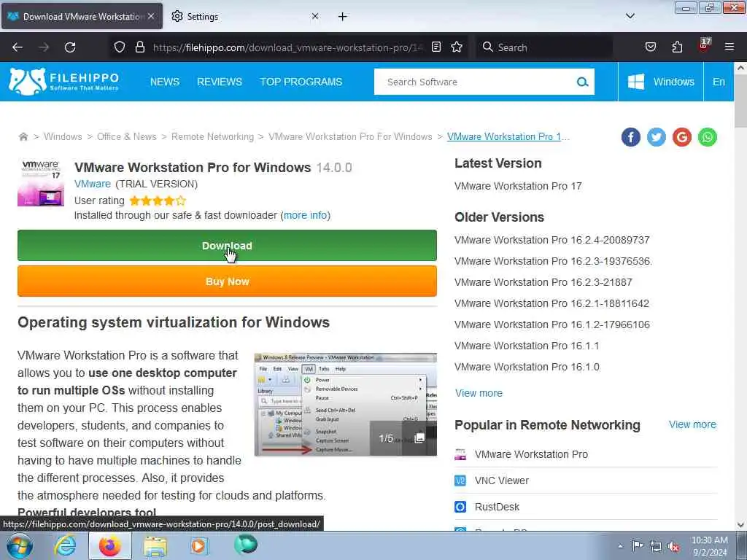This screenshot has height=560, width=747.
Task: Open the REVIEWS menu item
Action: [220, 82]
